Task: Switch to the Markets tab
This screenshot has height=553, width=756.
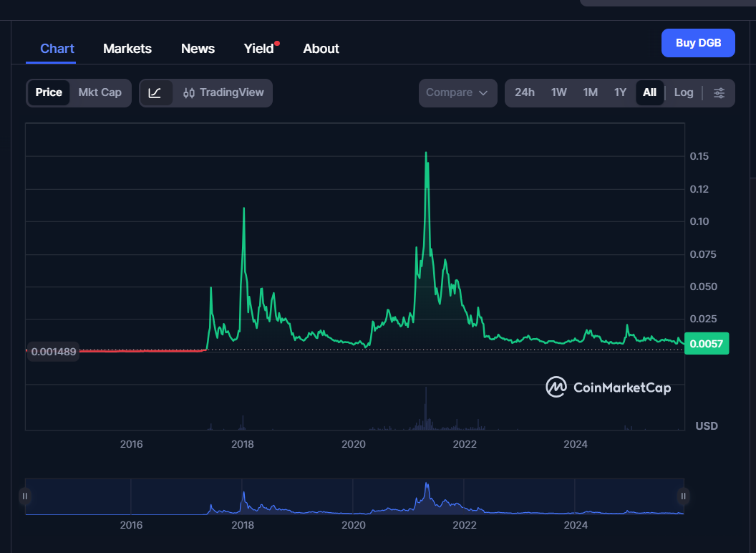Action: click(127, 48)
